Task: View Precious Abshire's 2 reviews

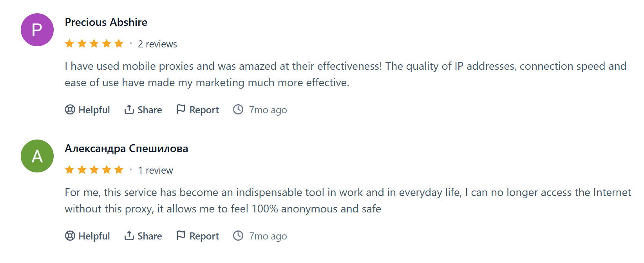Action: point(157,44)
